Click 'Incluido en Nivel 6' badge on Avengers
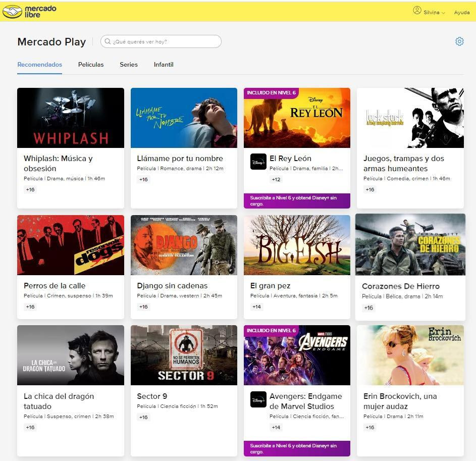 (271, 330)
